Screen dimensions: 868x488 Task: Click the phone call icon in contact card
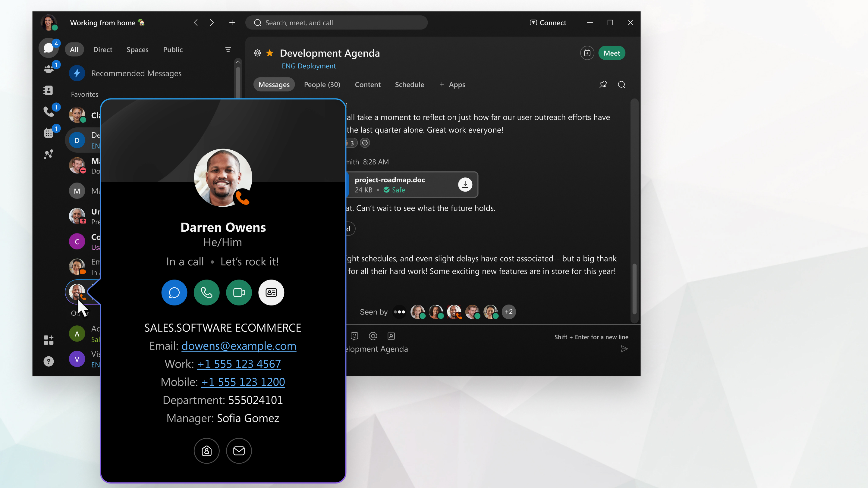click(206, 292)
